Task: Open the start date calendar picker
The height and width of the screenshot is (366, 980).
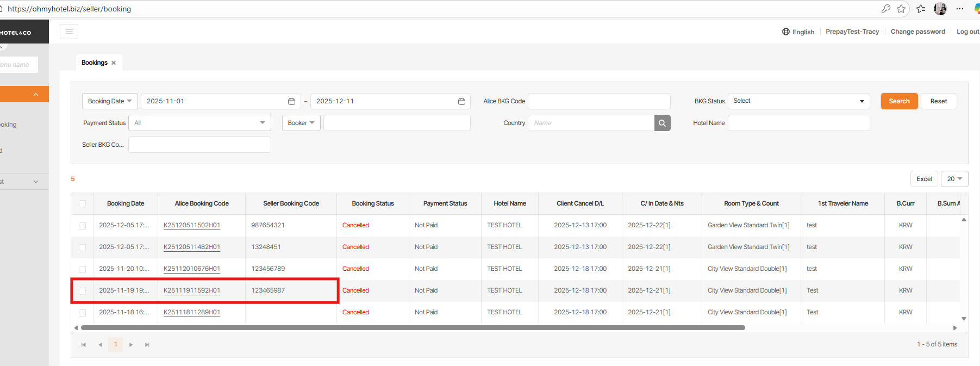Action: pos(291,101)
